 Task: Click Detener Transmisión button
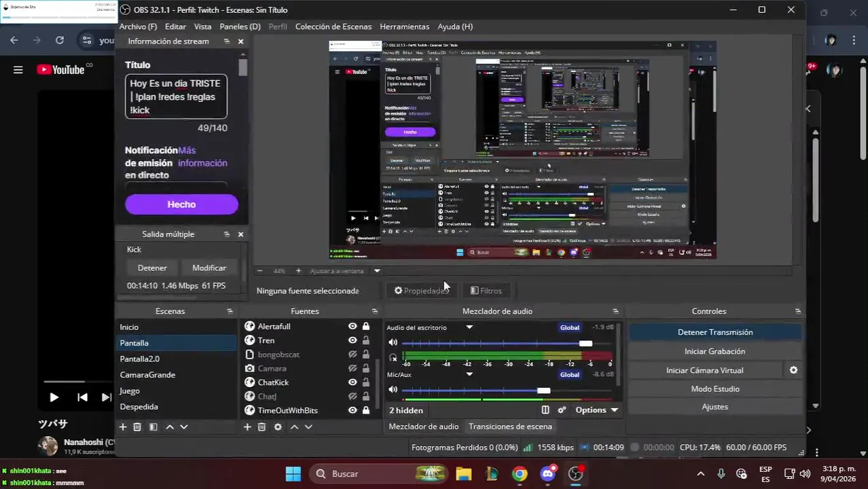pyautogui.click(x=715, y=332)
